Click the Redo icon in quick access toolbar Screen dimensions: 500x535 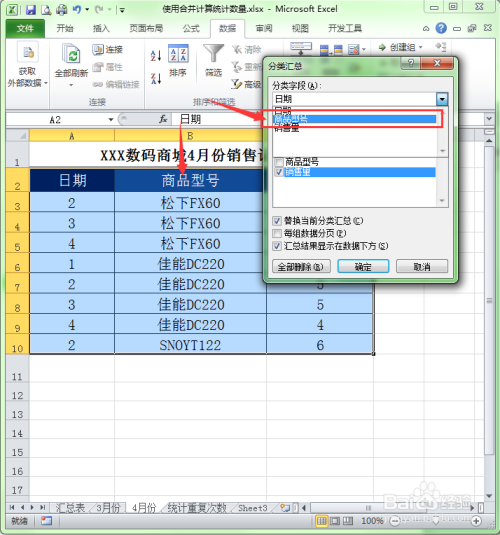pyautogui.click(x=99, y=10)
